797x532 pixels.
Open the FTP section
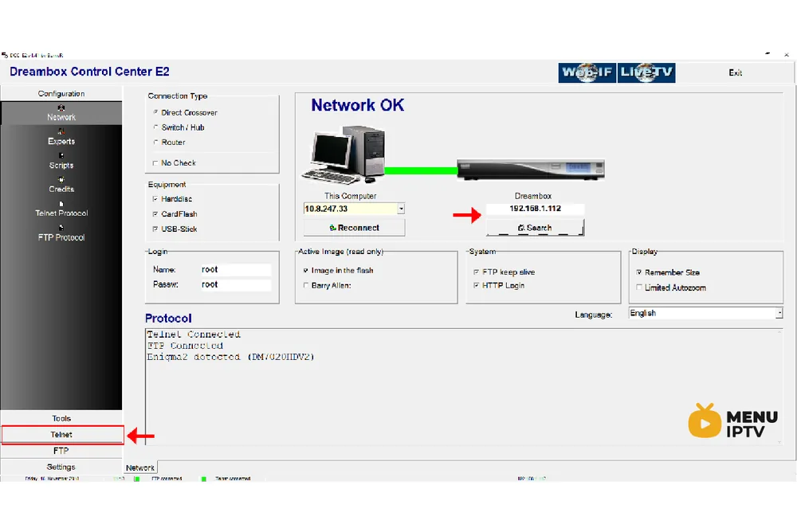click(61, 451)
